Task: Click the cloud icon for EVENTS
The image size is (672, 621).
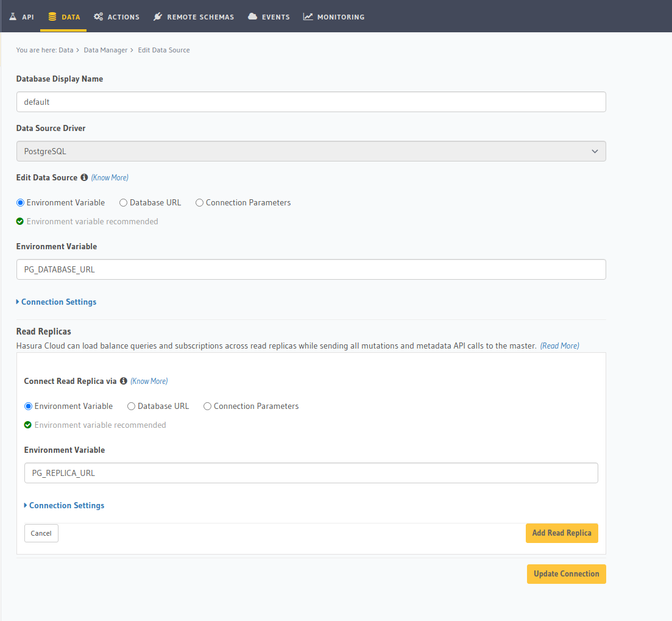Action: (252, 16)
